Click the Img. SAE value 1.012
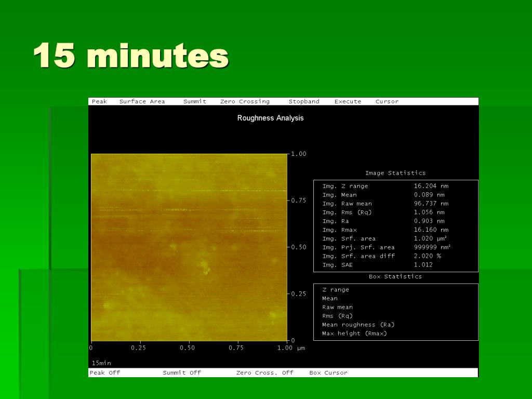Screen dimensions: 532x399 pos(423,265)
